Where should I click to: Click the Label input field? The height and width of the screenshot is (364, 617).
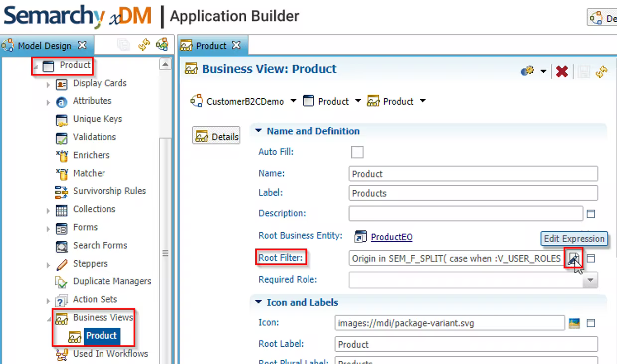(x=473, y=193)
